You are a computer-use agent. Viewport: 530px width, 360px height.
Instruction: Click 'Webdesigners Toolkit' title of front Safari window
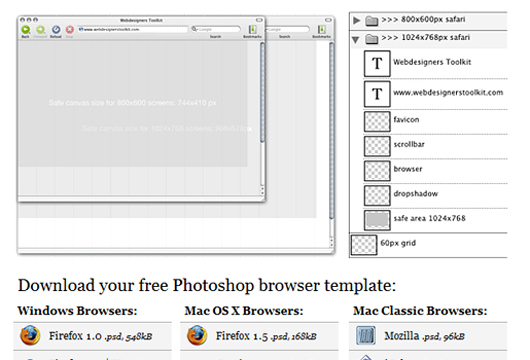[141, 20]
